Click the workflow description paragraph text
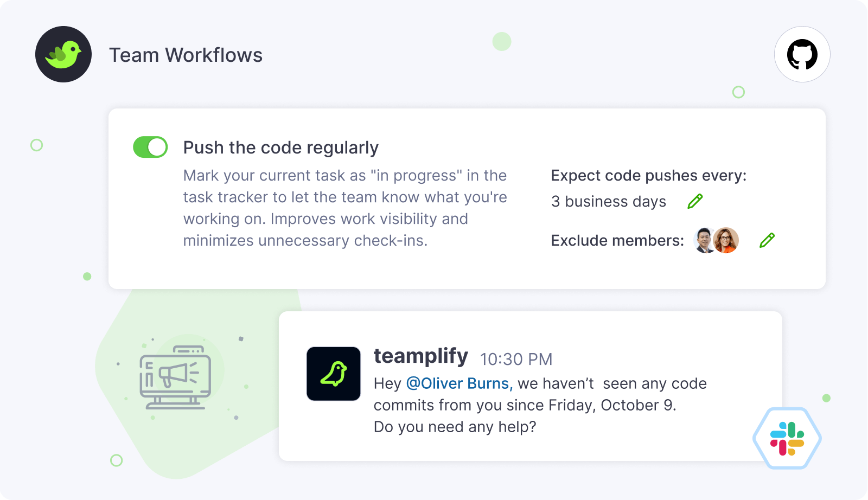The image size is (868, 500). pos(344,208)
